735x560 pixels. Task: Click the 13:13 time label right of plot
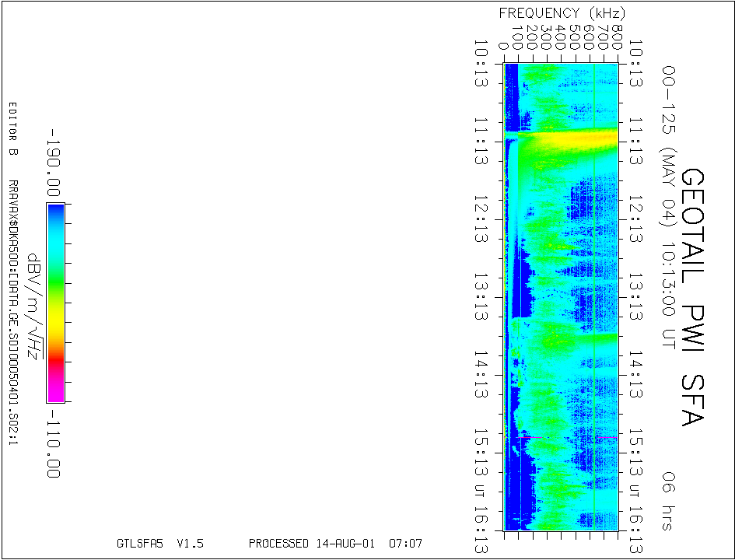[x=636, y=297]
